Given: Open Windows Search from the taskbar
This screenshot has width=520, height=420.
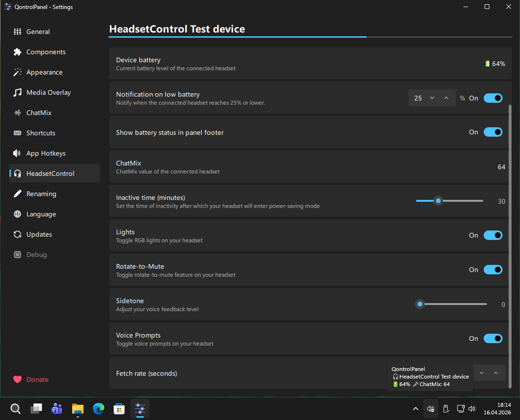Looking at the screenshot, I should pos(15,409).
